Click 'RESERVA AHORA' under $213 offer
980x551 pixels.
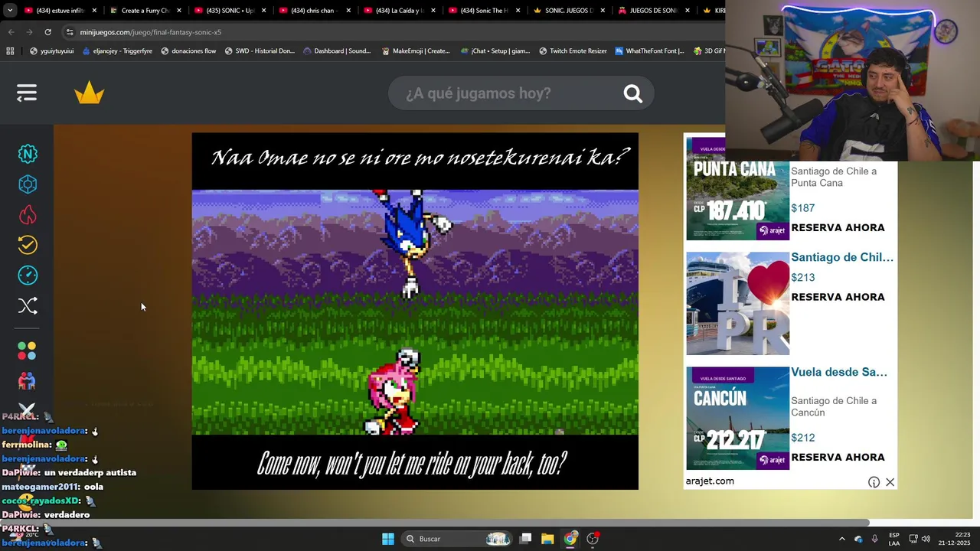[838, 297]
